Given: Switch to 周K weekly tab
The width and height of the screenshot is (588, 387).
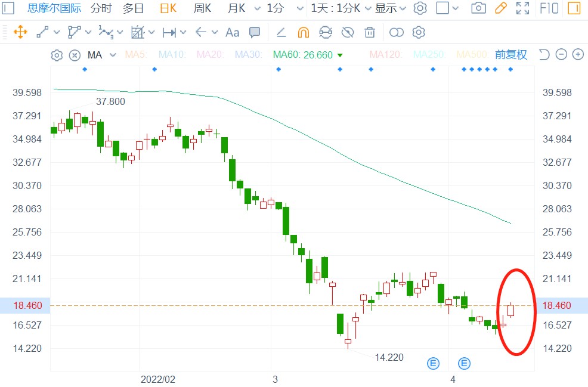Looking at the screenshot, I should (x=203, y=8).
